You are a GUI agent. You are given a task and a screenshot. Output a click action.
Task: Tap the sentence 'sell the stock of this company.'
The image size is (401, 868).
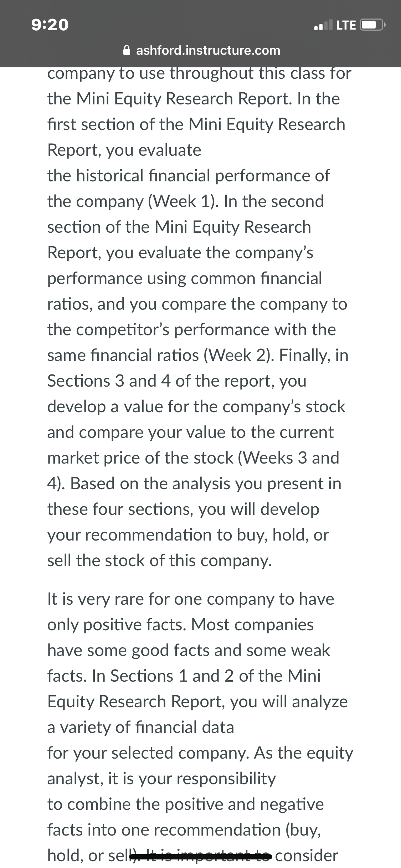[x=160, y=560]
